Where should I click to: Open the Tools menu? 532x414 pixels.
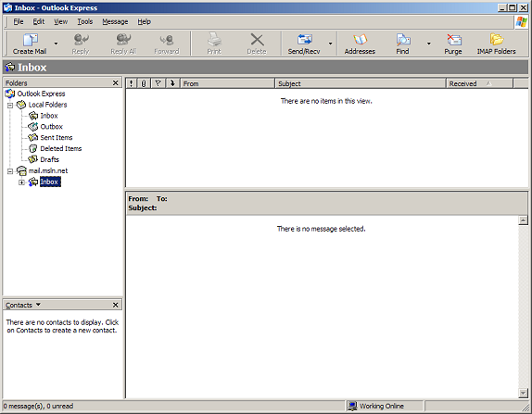85,21
